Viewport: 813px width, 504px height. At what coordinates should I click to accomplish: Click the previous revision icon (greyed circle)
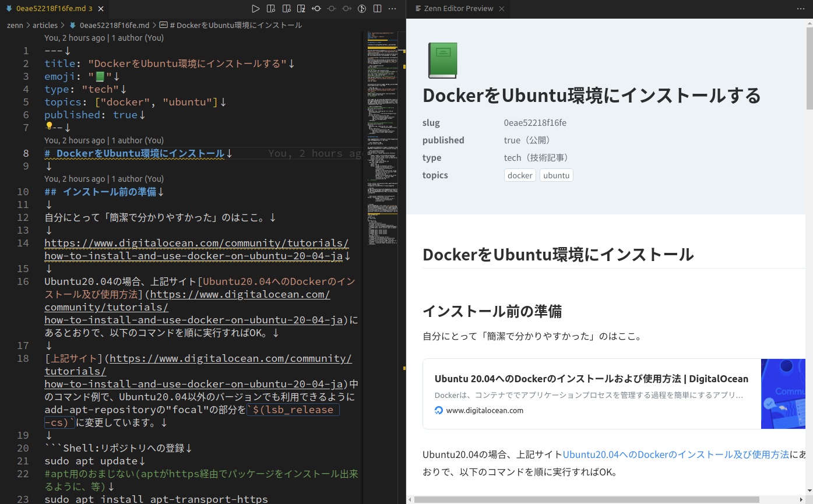331,9
